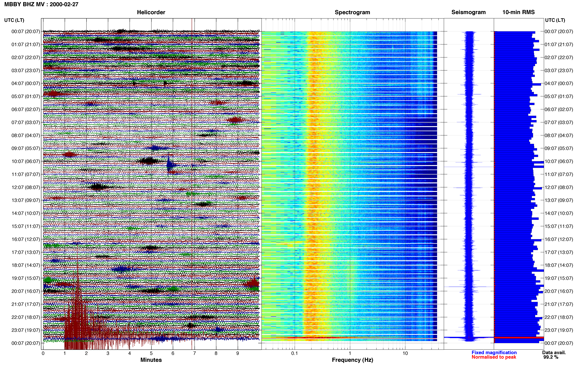The width and height of the screenshot is (588, 368).
Task: Select the Helicorder panel heading
Action: pos(151,12)
